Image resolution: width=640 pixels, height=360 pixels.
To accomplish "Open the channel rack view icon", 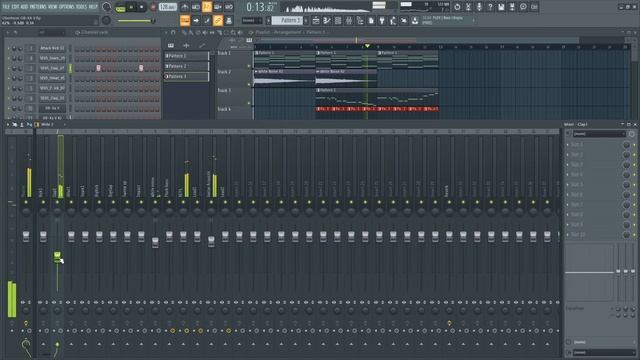I will [x=338, y=20].
